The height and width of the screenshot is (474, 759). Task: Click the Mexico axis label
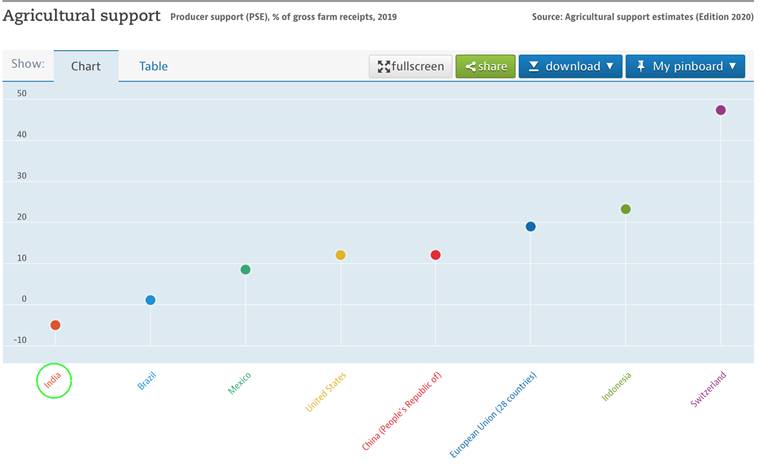click(x=239, y=382)
